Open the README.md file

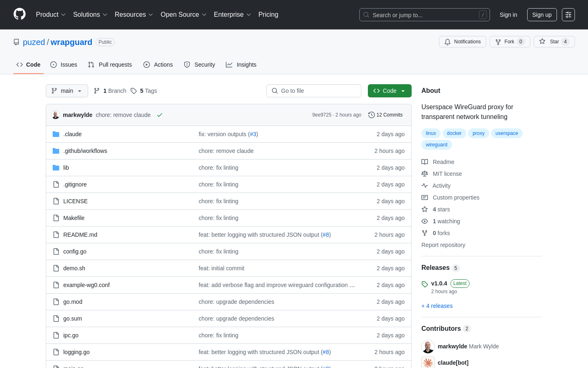pyautogui.click(x=80, y=235)
